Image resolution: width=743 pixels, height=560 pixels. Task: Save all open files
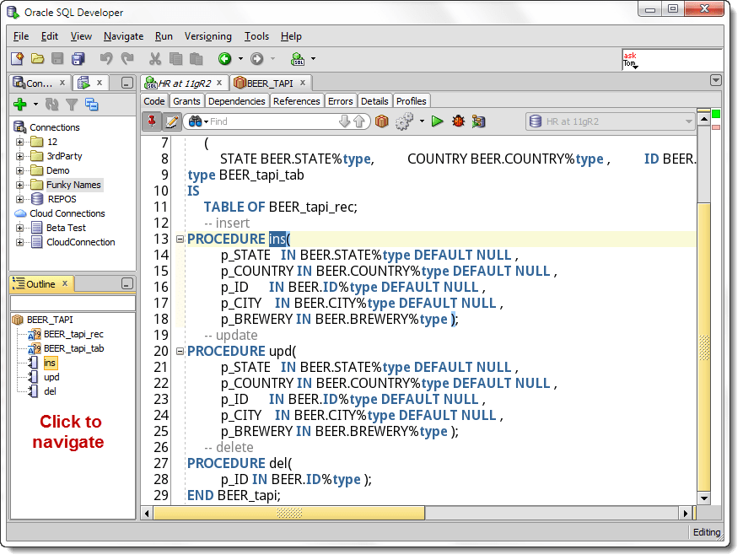(78, 59)
